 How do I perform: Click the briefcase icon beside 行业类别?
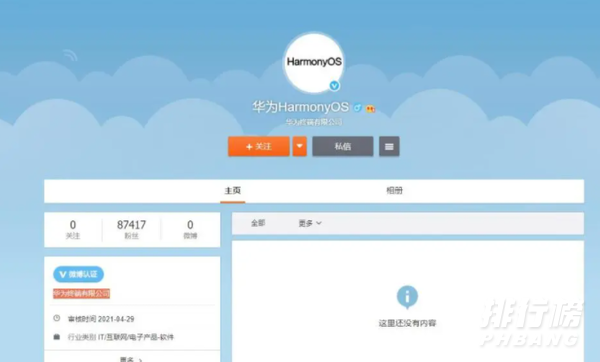(x=57, y=337)
